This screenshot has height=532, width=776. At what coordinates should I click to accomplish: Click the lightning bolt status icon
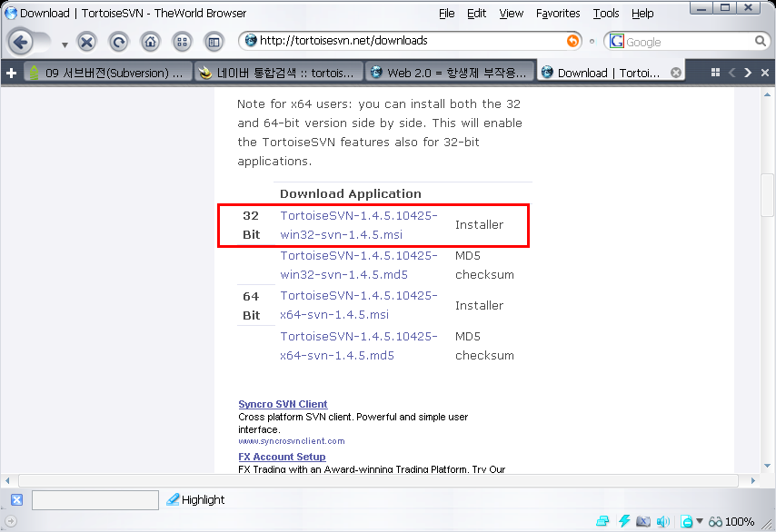pyautogui.click(x=624, y=521)
